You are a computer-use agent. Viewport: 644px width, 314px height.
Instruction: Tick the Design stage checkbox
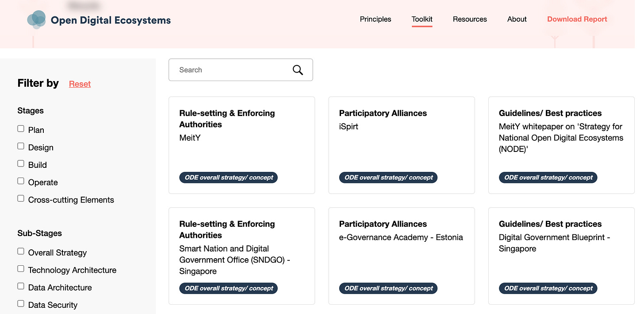pos(21,146)
